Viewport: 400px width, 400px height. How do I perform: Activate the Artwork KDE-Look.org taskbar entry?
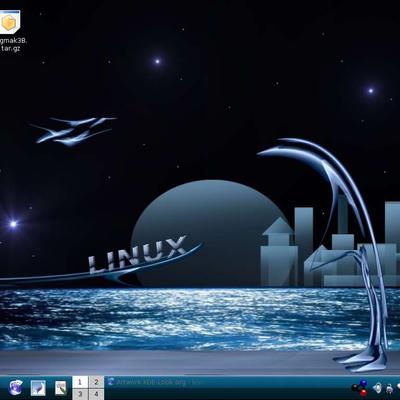click(x=154, y=382)
